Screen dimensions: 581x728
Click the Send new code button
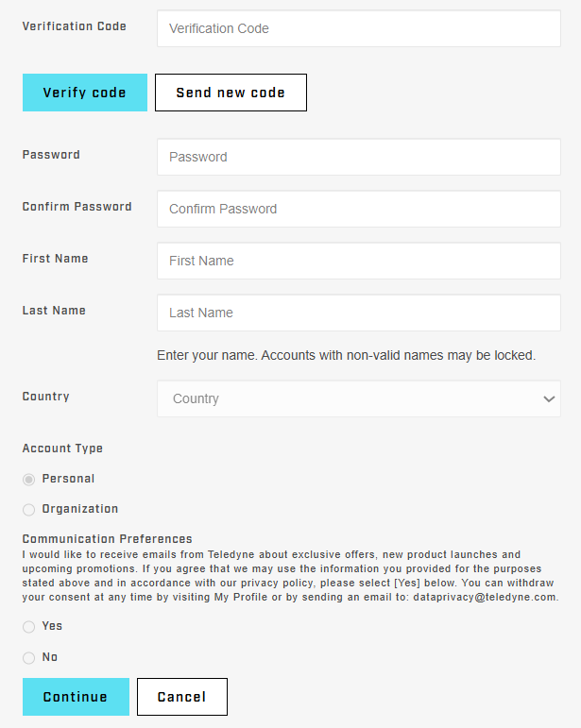tap(231, 93)
